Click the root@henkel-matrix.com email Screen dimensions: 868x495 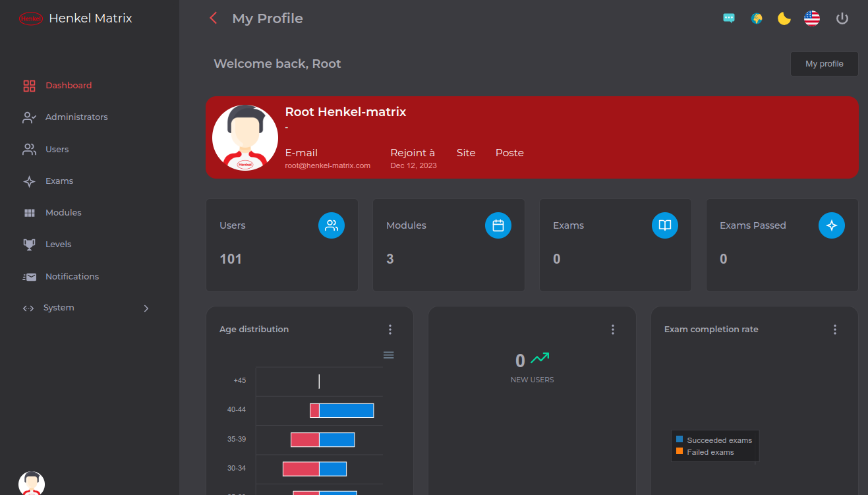point(328,165)
